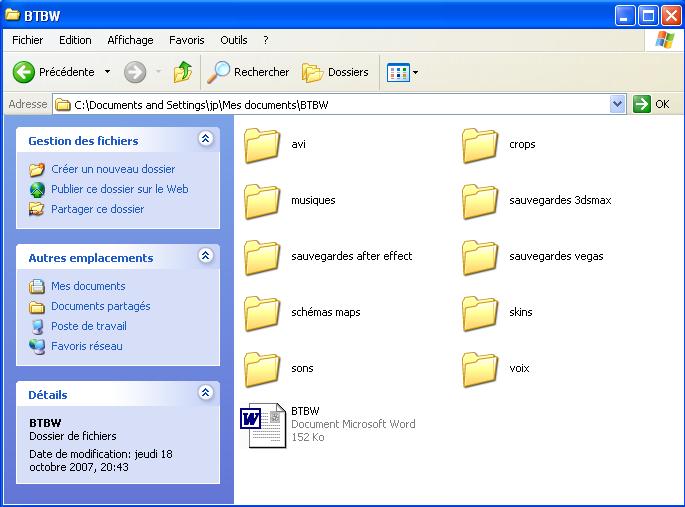Go to Poste de travail
The width and height of the screenshot is (685, 507).
click(89, 326)
